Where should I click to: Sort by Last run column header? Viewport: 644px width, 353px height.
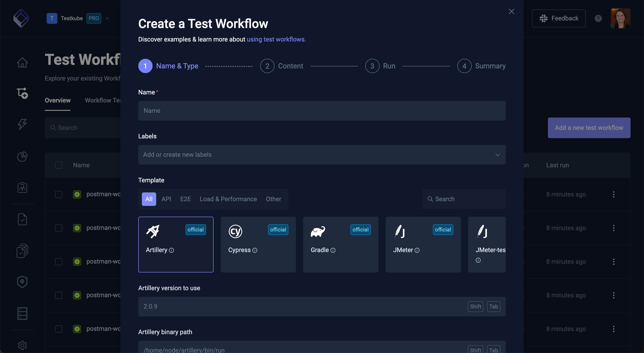557,165
